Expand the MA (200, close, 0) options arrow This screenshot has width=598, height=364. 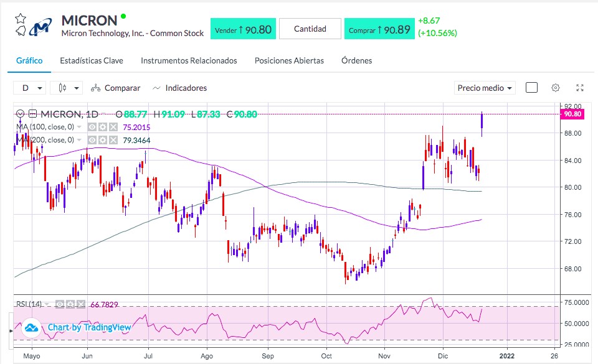(x=79, y=140)
